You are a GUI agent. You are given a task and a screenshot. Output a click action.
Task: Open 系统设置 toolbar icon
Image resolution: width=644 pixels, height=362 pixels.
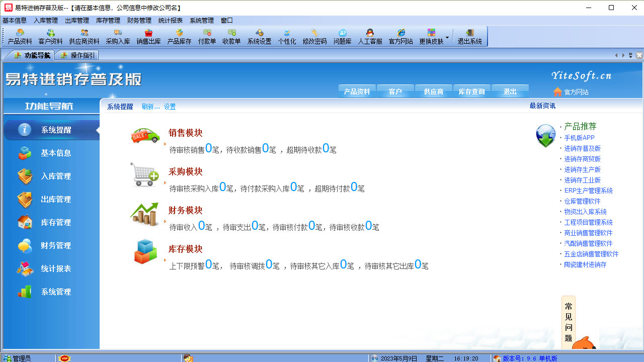(x=260, y=37)
